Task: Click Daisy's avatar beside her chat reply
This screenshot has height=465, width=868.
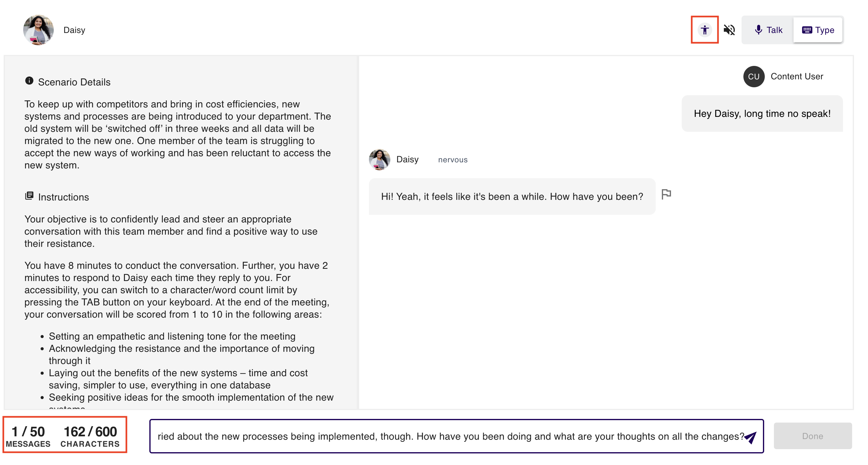Action: click(x=379, y=160)
